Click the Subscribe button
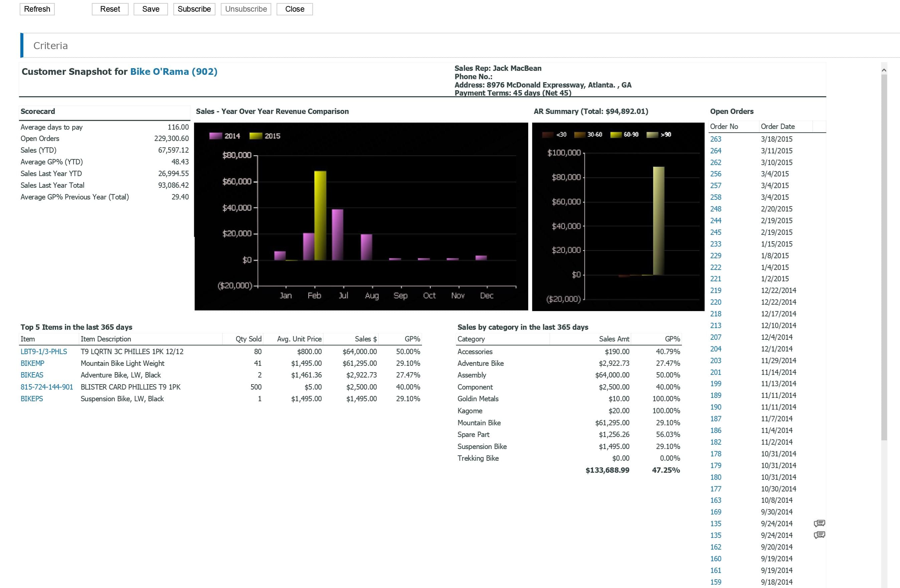 (194, 9)
